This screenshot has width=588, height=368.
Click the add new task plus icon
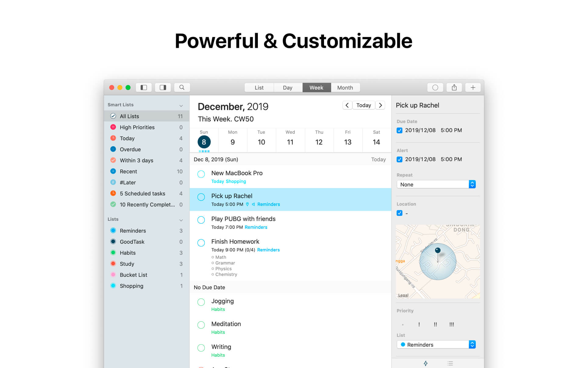pyautogui.click(x=473, y=88)
